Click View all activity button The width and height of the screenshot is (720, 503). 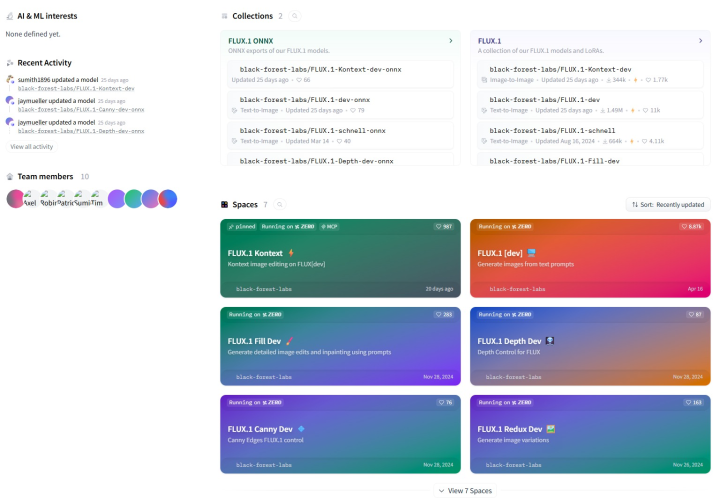pyautogui.click(x=32, y=147)
